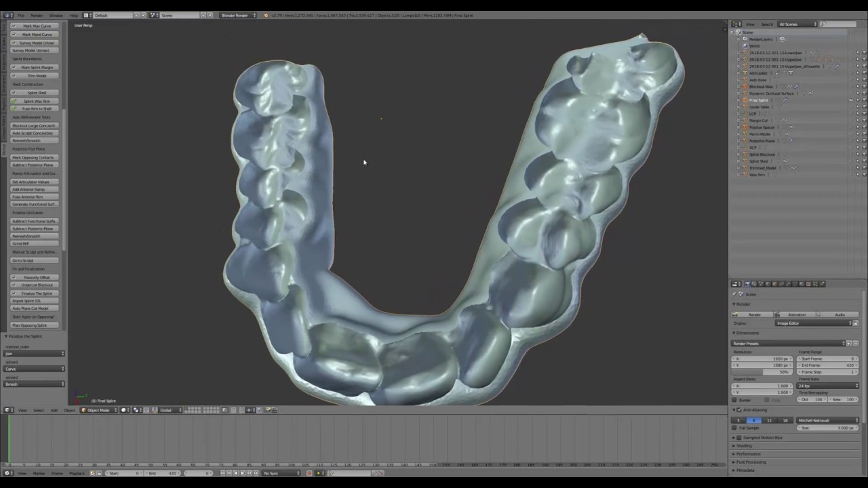The width and height of the screenshot is (868, 488).
Task: Open the outliner editor type selector icon
Action: point(735,24)
